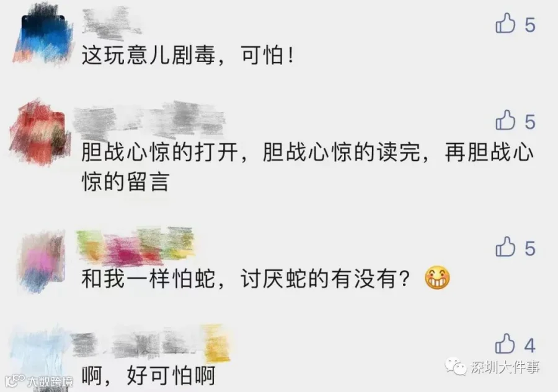Tap thumbs-up on '胆战心惊的打开' comment

(x=505, y=120)
